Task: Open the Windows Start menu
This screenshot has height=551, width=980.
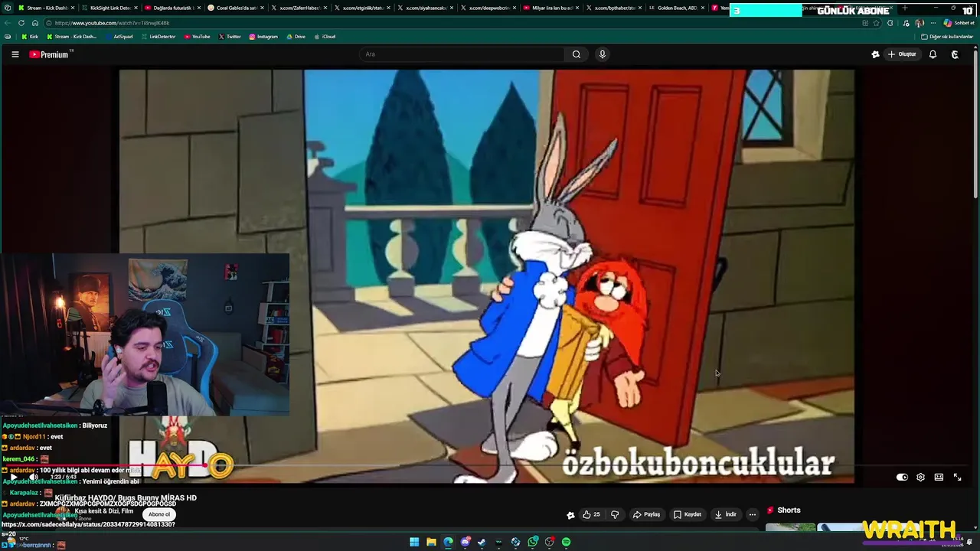Action: coord(414,542)
